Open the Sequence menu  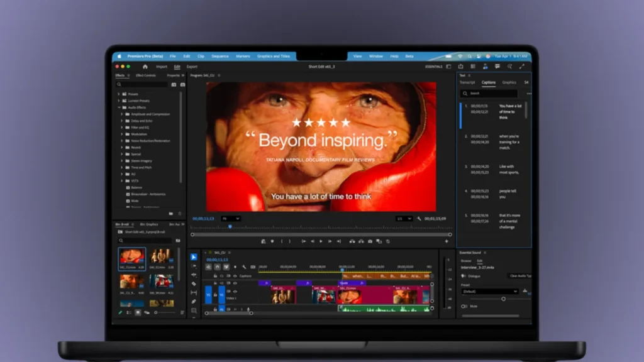pyautogui.click(x=219, y=56)
